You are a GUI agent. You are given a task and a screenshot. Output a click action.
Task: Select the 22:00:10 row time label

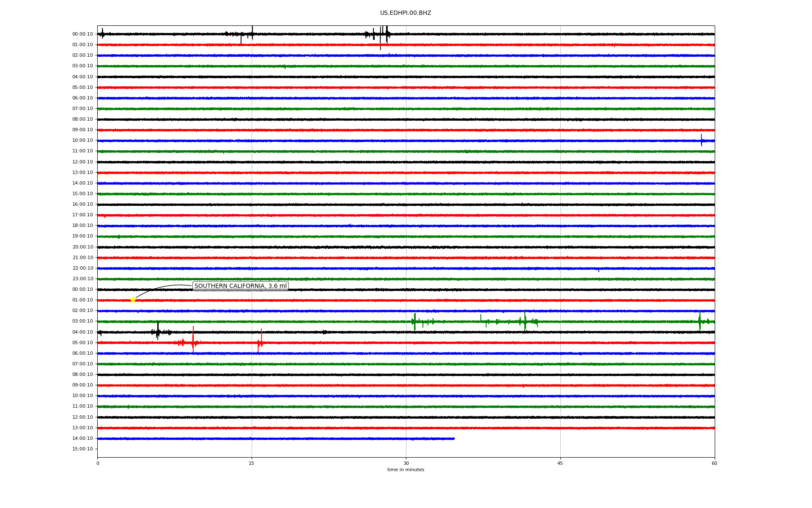82,268
